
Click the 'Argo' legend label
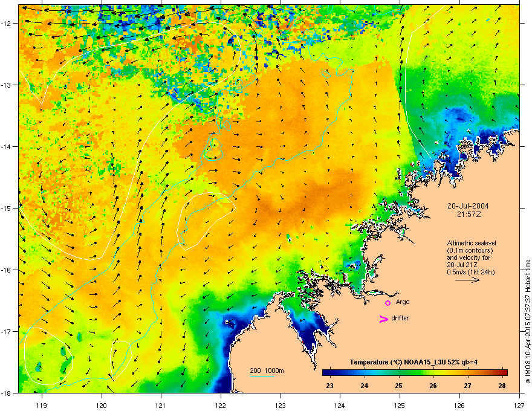tap(403, 302)
